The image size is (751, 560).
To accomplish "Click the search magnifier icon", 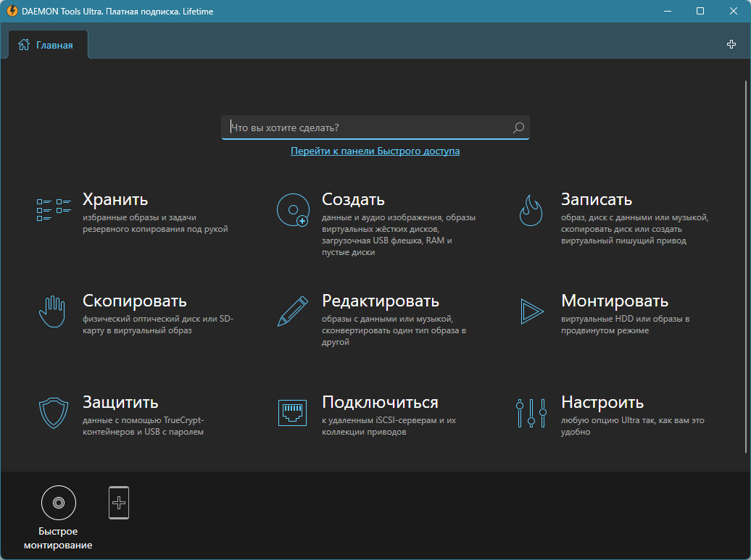I will pos(518,128).
